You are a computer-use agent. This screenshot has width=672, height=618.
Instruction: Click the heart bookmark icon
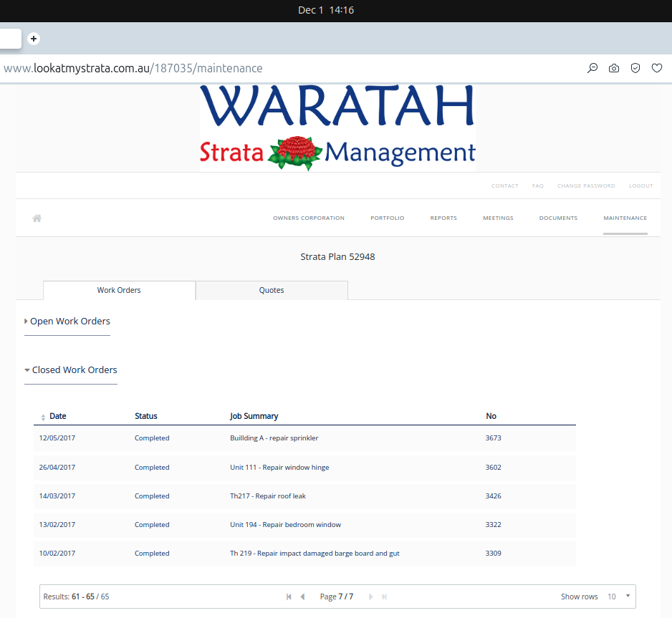[656, 69]
